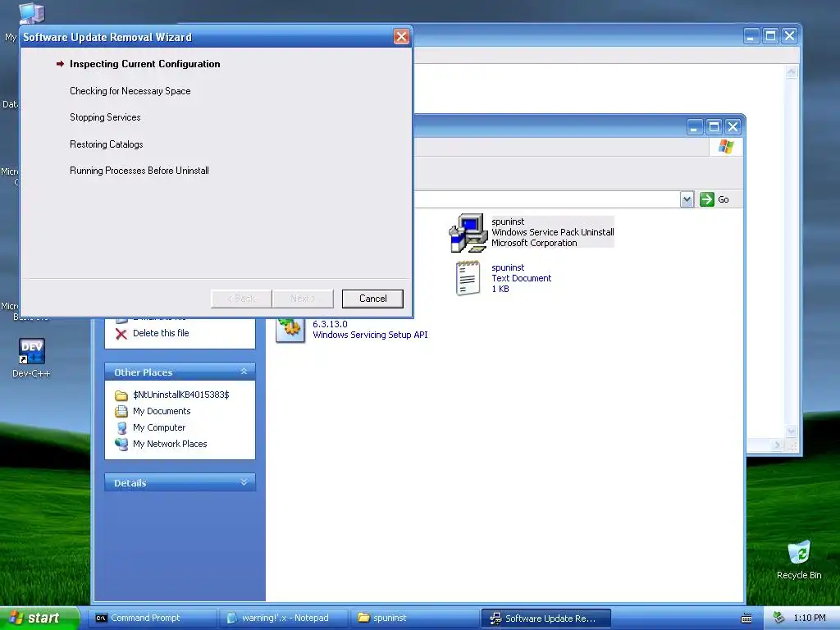
Task: Click the My Documents icon in Other Places
Action: (121, 412)
